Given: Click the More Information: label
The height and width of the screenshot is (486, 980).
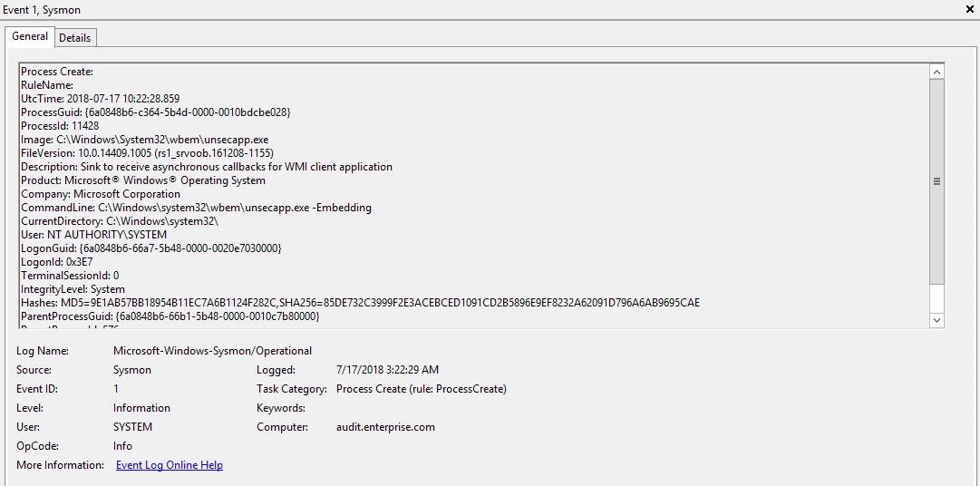Looking at the screenshot, I should coord(60,465).
